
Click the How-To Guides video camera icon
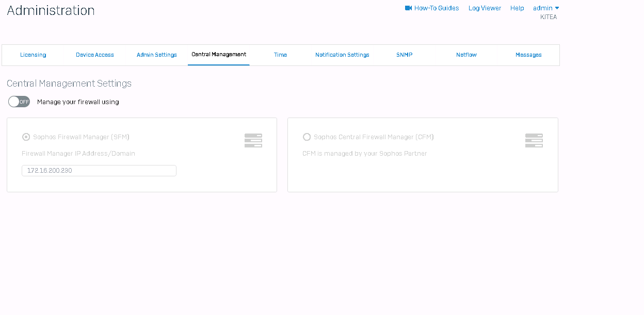tap(408, 8)
